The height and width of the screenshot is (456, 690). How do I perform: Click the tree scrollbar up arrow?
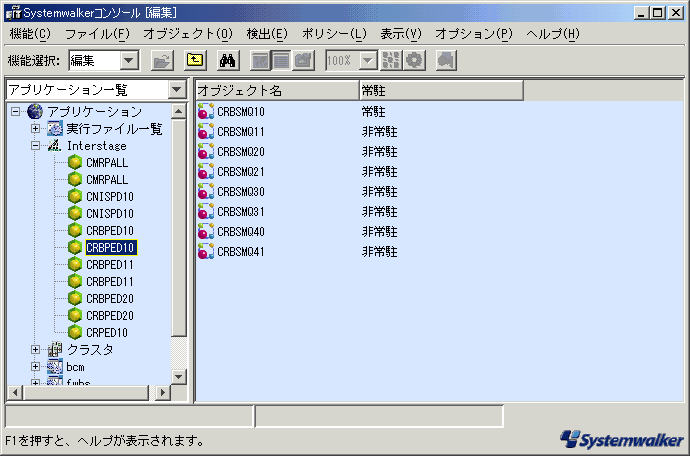(x=179, y=111)
